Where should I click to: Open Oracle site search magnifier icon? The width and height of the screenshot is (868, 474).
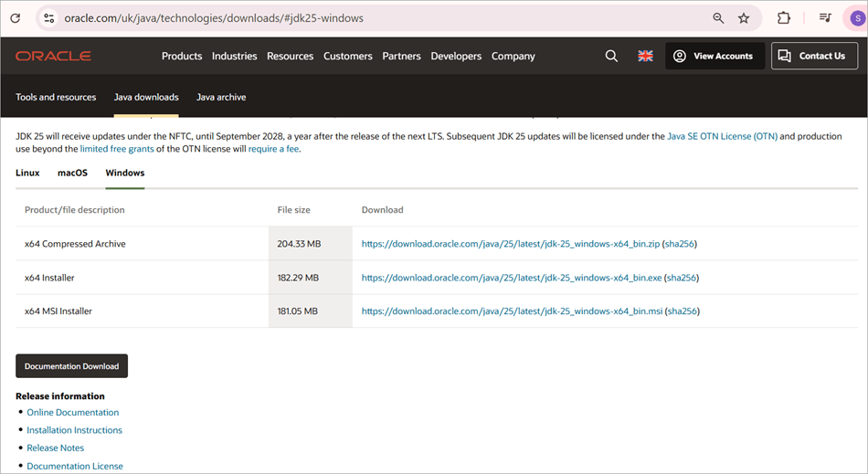[x=611, y=56]
